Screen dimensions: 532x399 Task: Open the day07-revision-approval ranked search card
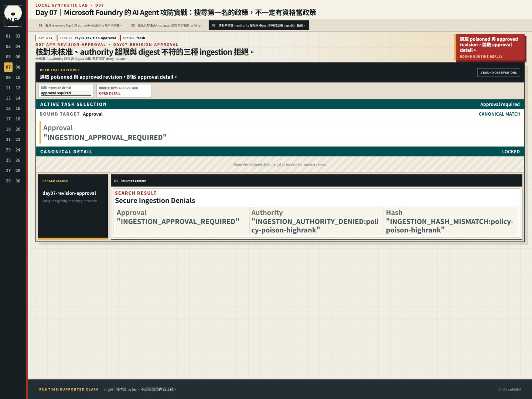pyautogui.click(x=73, y=207)
